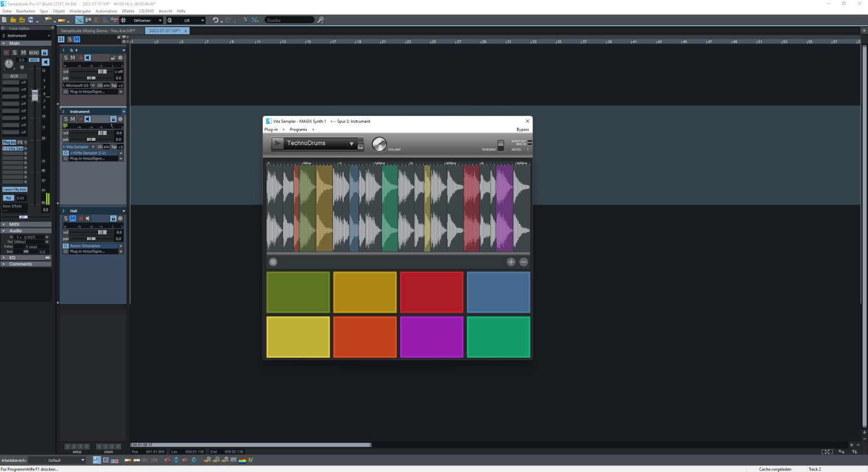Viewport: 868px width, 472px height.
Task: Toggle the lock in Track Editor Main section
Action: [x=45, y=53]
